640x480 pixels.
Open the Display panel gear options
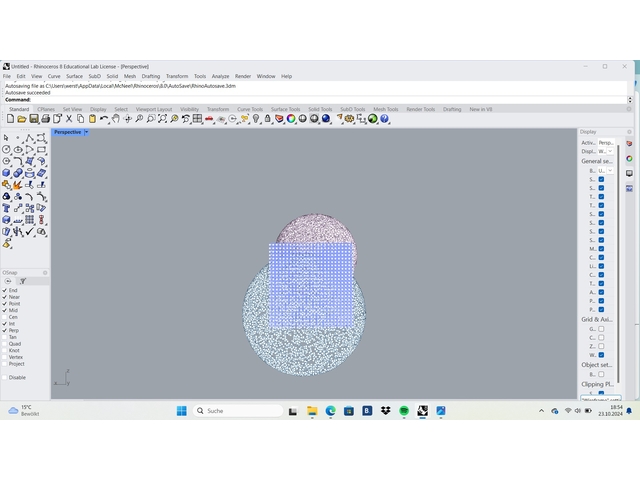[x=629, y=132]
